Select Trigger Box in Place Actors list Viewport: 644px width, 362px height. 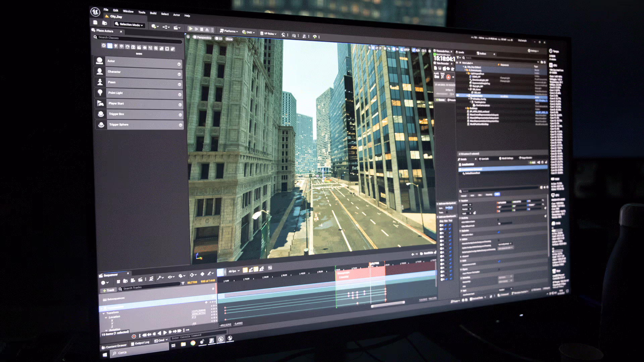coord(140,114)
